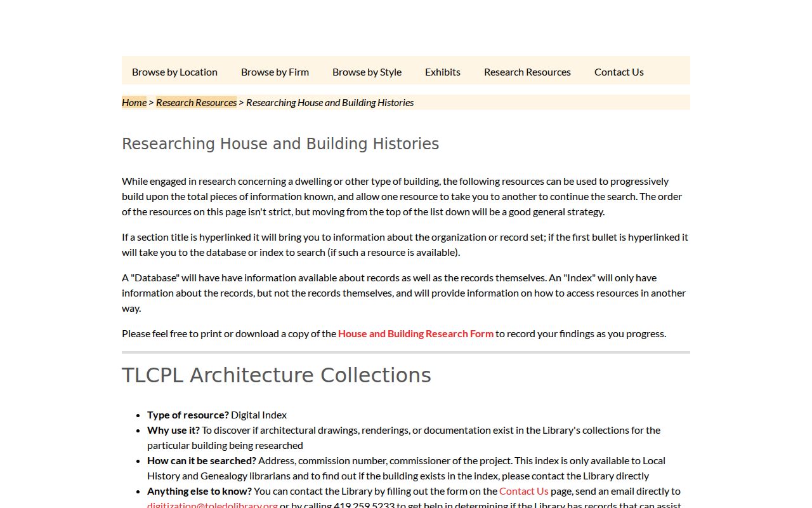Click the bold 'Anything else to know?' label
The image size is (812, 508).
(x=199, y=491)
